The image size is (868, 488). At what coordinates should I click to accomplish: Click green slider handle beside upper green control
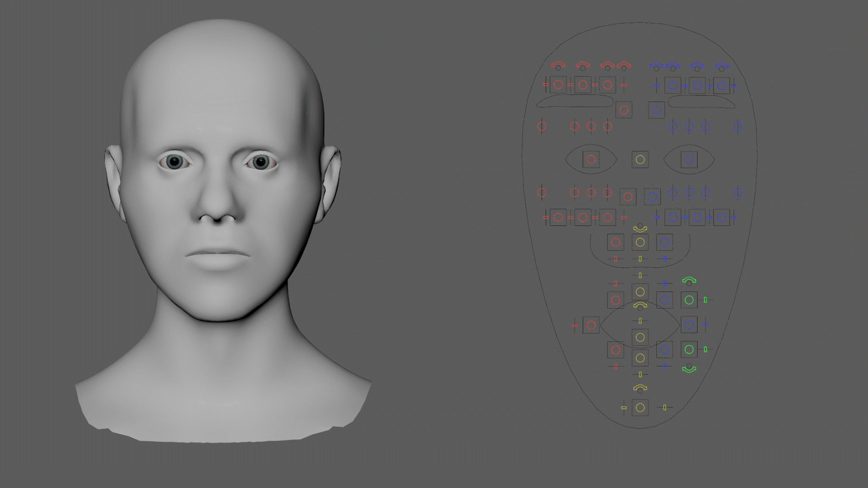coord(705,300)
